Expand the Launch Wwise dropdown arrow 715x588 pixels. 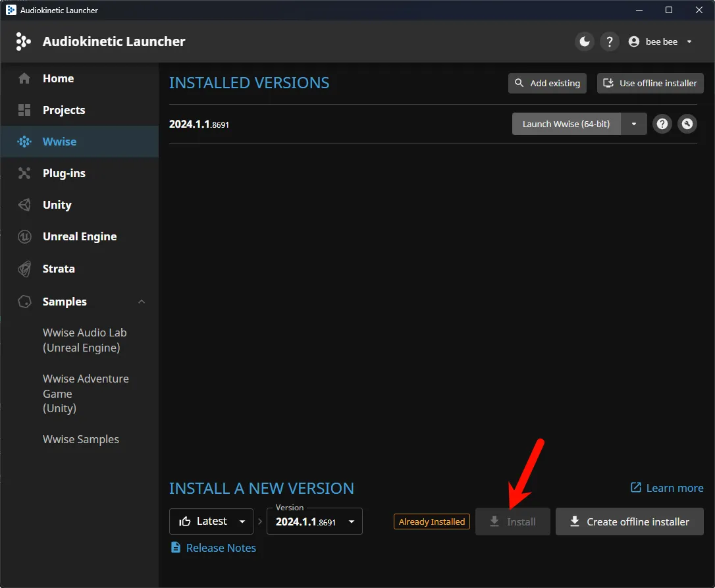point(634,124)
